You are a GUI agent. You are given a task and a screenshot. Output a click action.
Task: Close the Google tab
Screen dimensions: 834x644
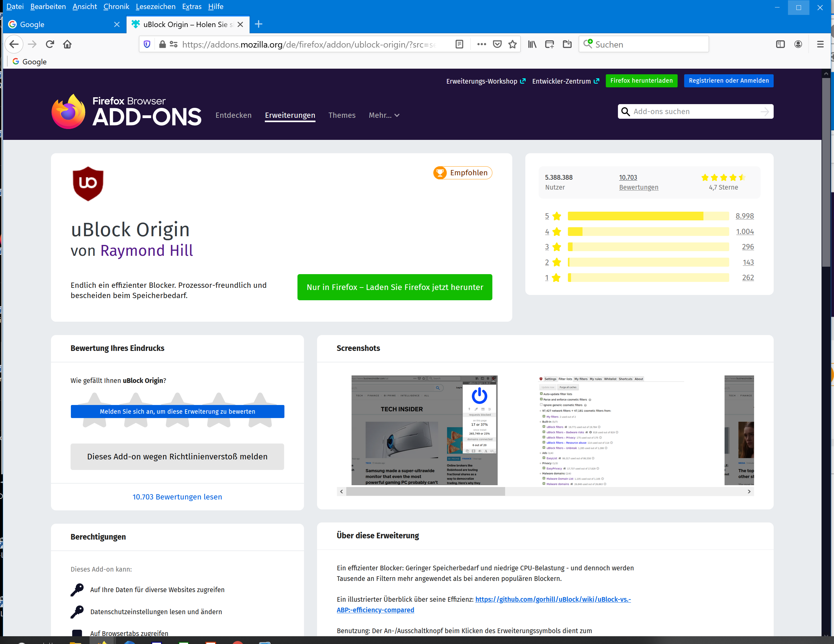pyautogui.click(x=117, y=25)
